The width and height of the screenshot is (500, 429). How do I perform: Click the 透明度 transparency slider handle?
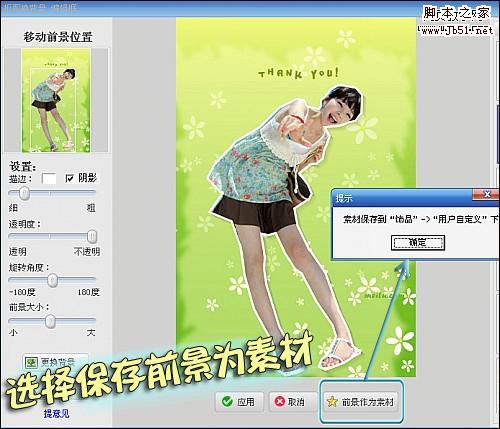point(92,236)
